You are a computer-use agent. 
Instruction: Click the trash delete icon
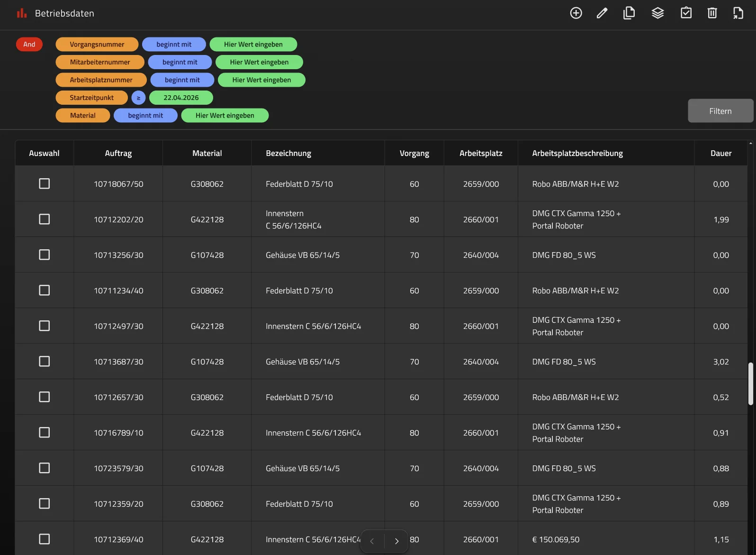point(712,13)
